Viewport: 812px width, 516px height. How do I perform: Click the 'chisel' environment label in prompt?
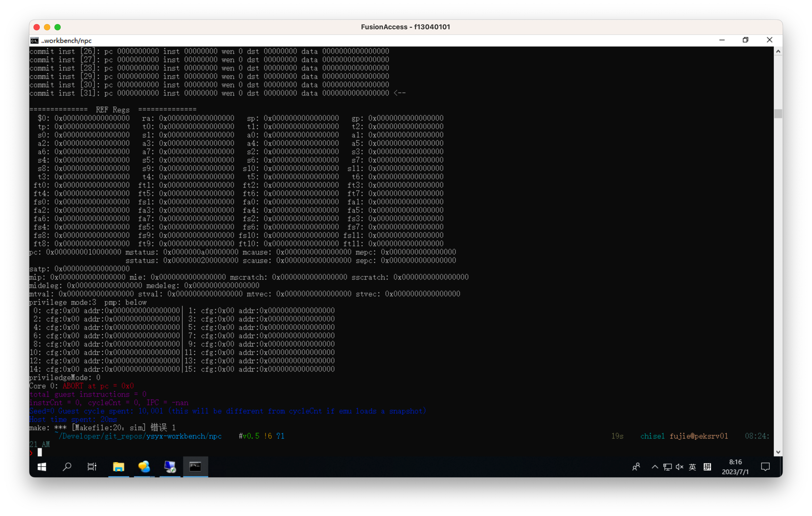[652, 436]
